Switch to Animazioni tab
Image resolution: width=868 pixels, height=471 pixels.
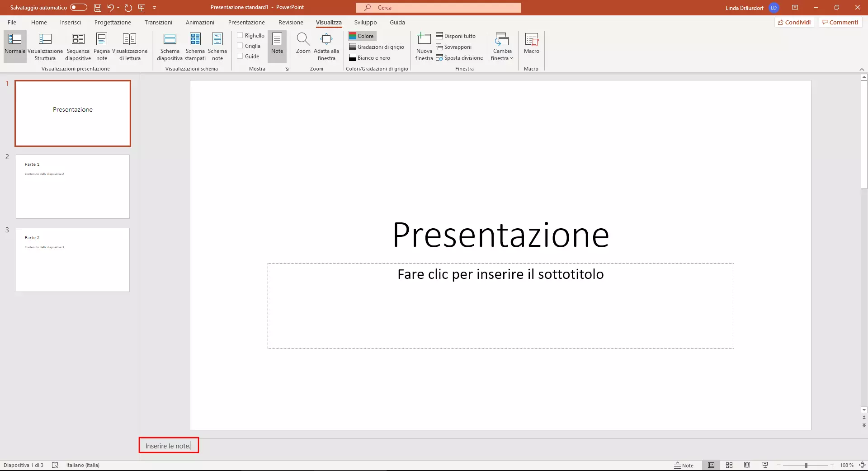tap(200, 22)
